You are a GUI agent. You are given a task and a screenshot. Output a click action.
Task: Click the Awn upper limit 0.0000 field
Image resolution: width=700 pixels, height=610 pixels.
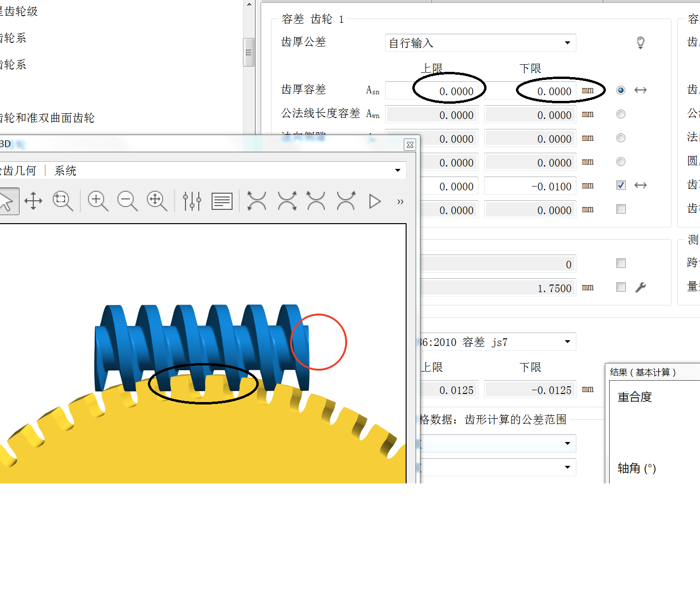pos(432,114)
